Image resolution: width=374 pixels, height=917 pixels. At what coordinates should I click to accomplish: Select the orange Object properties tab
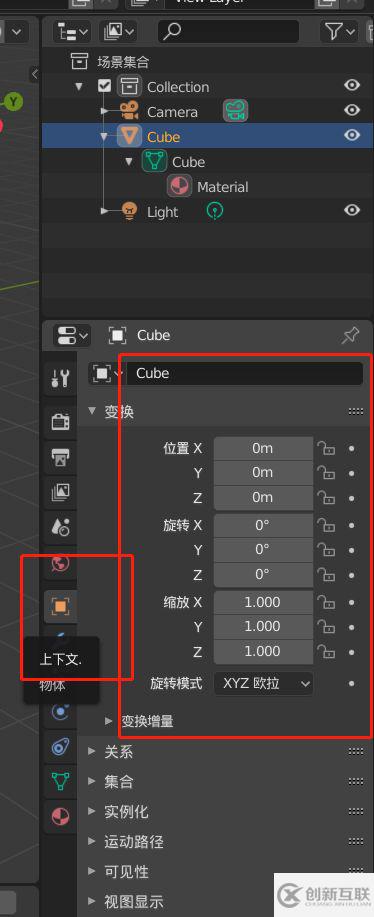point(61,606)
